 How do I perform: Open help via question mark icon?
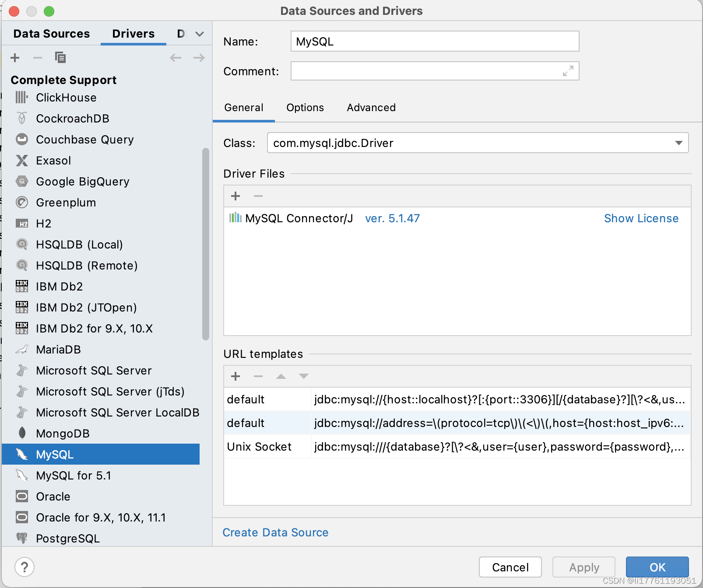tap(25, 567)
